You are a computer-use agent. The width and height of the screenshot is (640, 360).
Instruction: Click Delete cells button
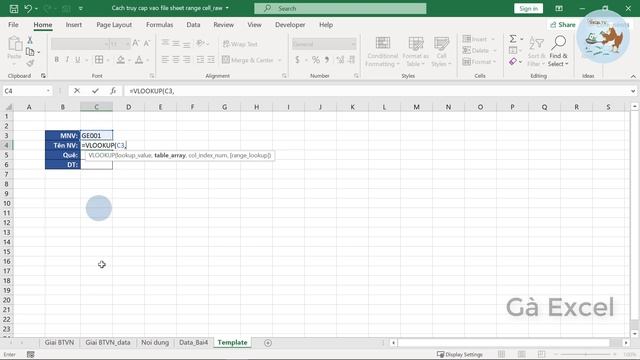point(476,50)
